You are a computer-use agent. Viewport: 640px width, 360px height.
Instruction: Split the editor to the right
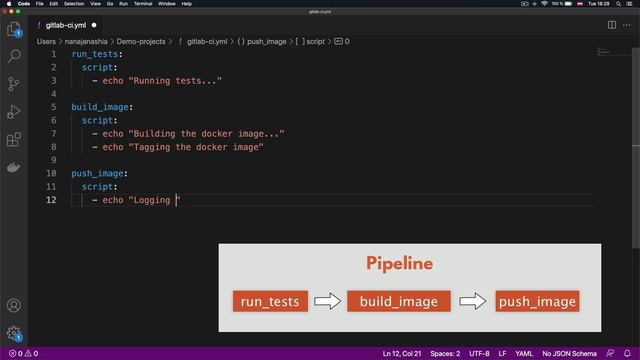coord(611,25)
